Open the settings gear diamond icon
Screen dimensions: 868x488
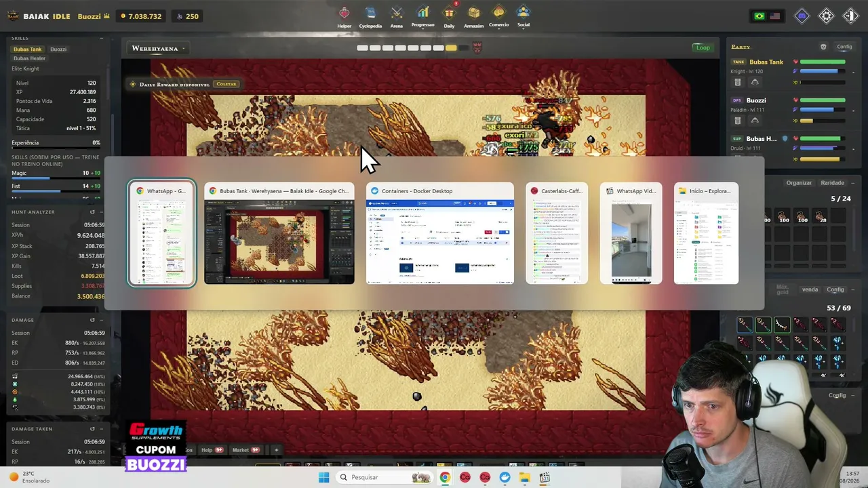pos(826,16)
